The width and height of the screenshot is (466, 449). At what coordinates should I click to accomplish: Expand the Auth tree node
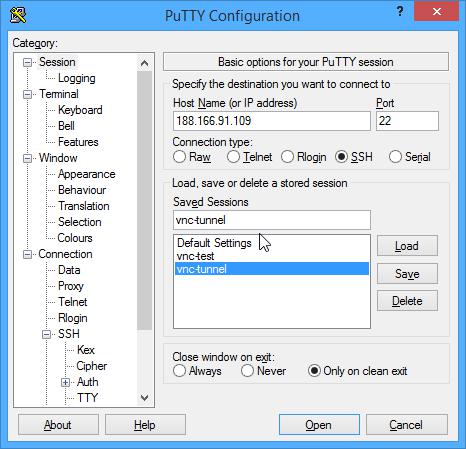point(66,382)
